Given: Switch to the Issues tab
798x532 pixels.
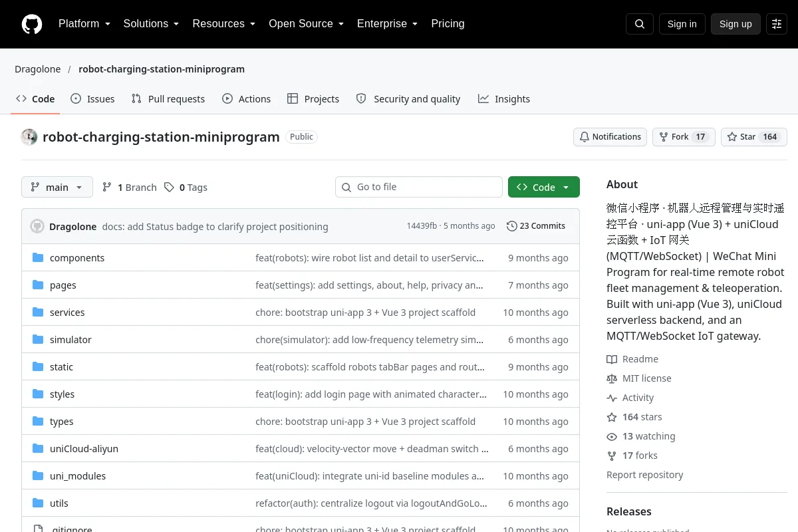Looking at the screenshot, I should pos(92,98).
